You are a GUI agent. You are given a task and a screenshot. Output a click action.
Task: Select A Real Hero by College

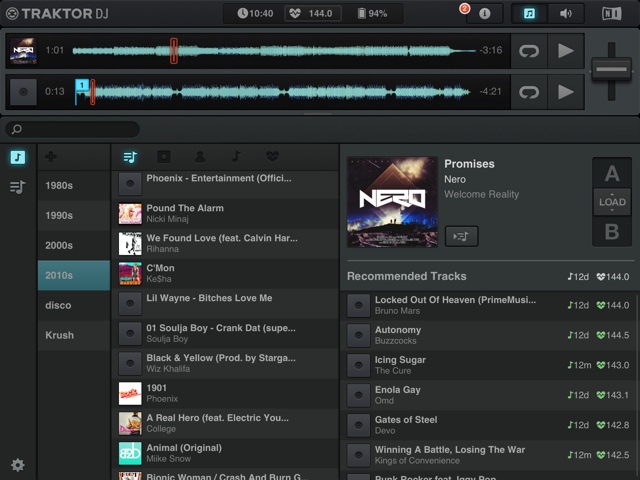pyautogui.click(x=225, y=423)
